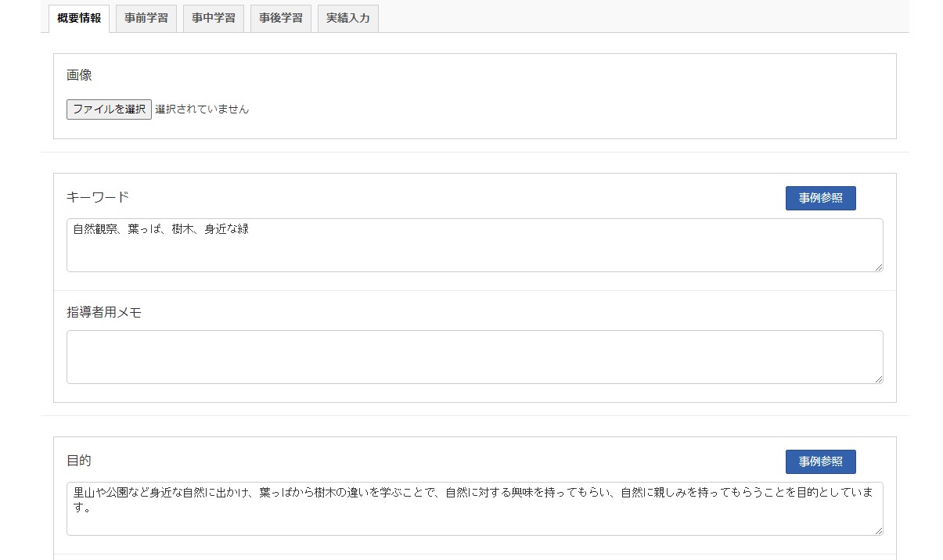This screenshot has width=943, height=560.
Task: Focus the 目的 text area
Action: tap(475, 508)
